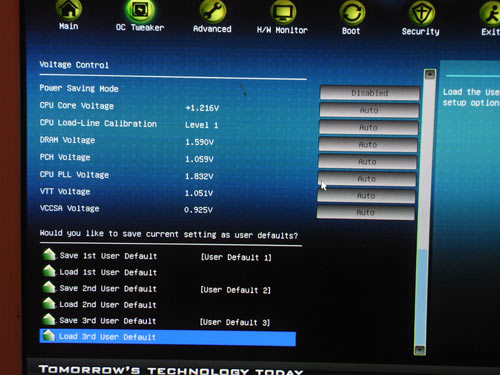Click the Level 1 value
This screenshot has height=375, width=500.
pyautogui.click(x=202, y=125)
